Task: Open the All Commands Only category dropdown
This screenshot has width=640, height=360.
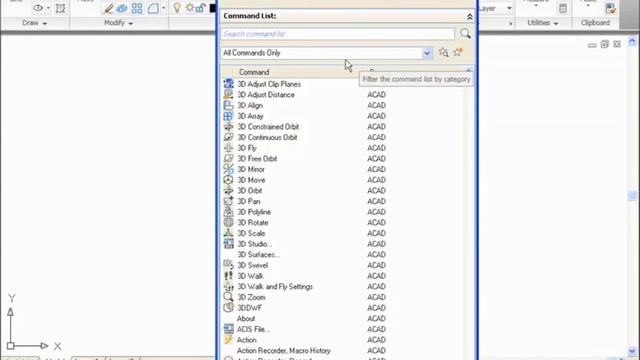Action: point(427,53)
